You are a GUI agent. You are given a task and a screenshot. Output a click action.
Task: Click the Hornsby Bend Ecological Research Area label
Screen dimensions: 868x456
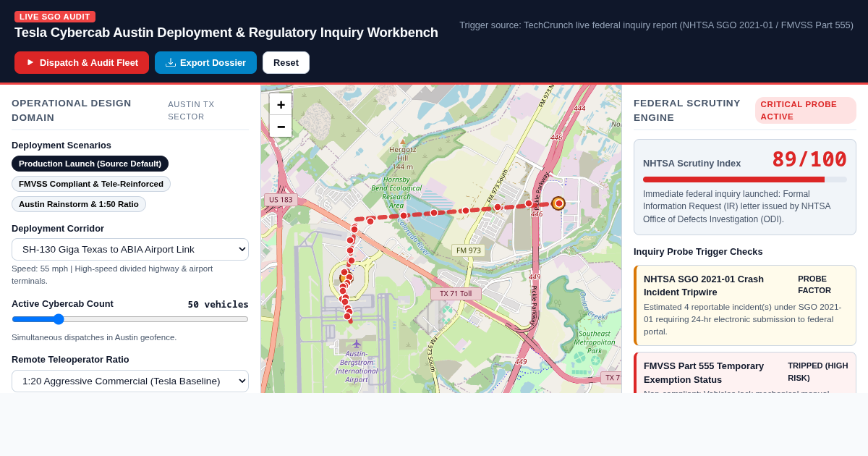pos(396,192)
